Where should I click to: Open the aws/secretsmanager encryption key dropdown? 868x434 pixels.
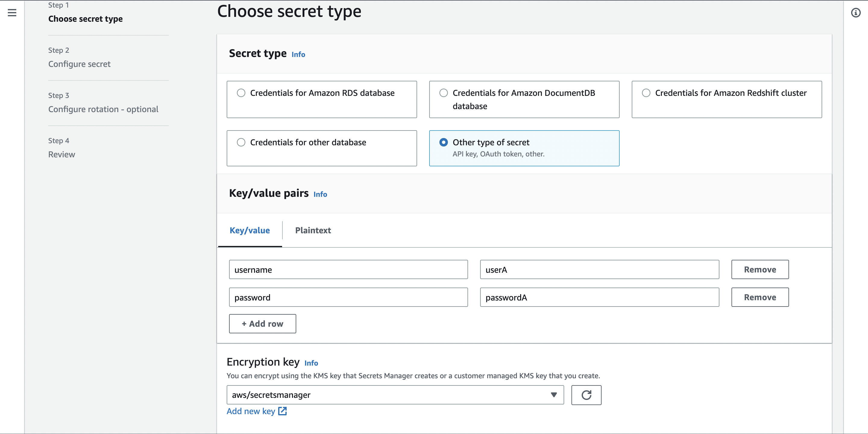[x=395, y=395]
